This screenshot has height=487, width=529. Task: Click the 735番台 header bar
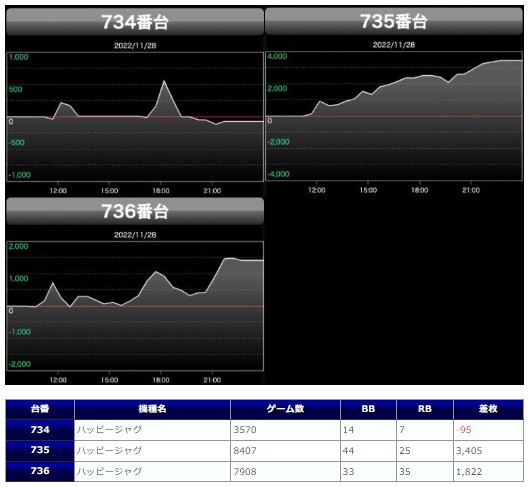(394, 21)
